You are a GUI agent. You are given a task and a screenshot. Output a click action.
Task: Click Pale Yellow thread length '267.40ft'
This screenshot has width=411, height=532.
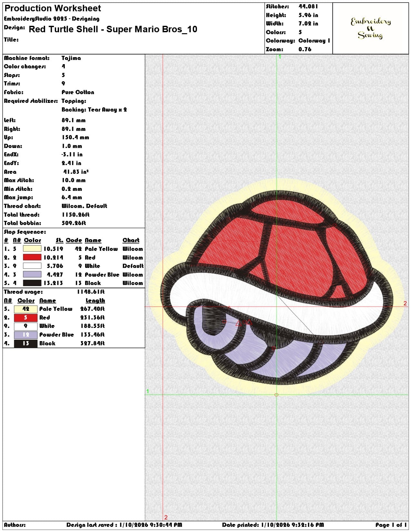click(93, 309)
